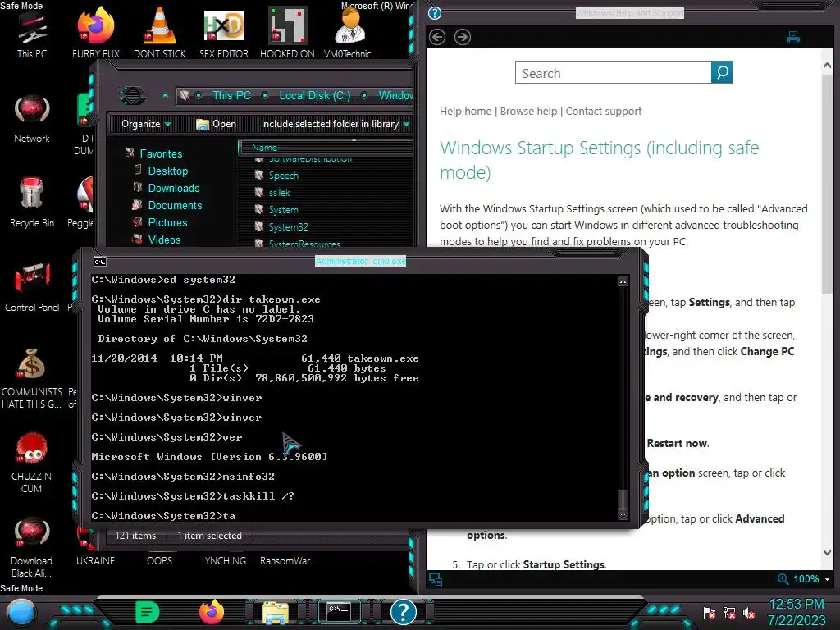Click the Start orb on taskbar
Screen dimensions: 840x630
(x=21, y=613)
